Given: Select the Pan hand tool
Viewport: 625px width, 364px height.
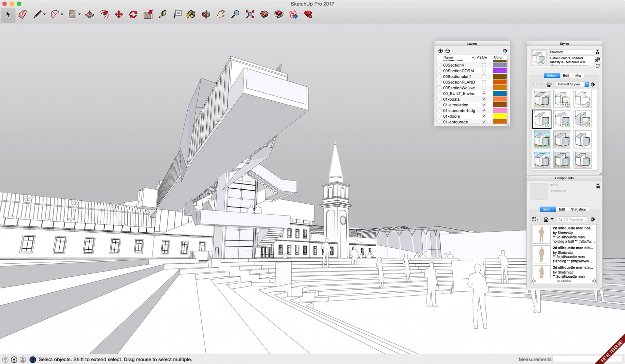Looking at the screenshot, I should (221, 14).
